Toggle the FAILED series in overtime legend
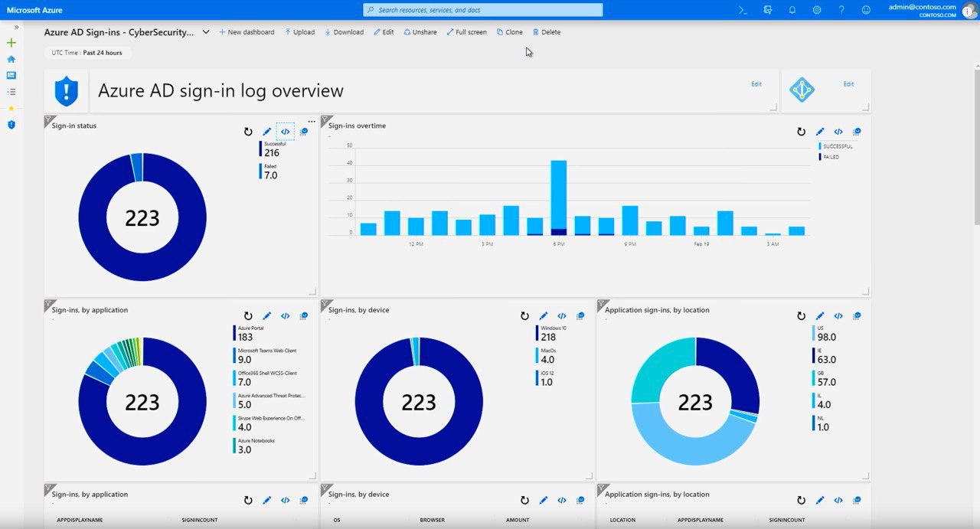Image resolution: width=980 pixels, height=529 pixels. [828, 157]
